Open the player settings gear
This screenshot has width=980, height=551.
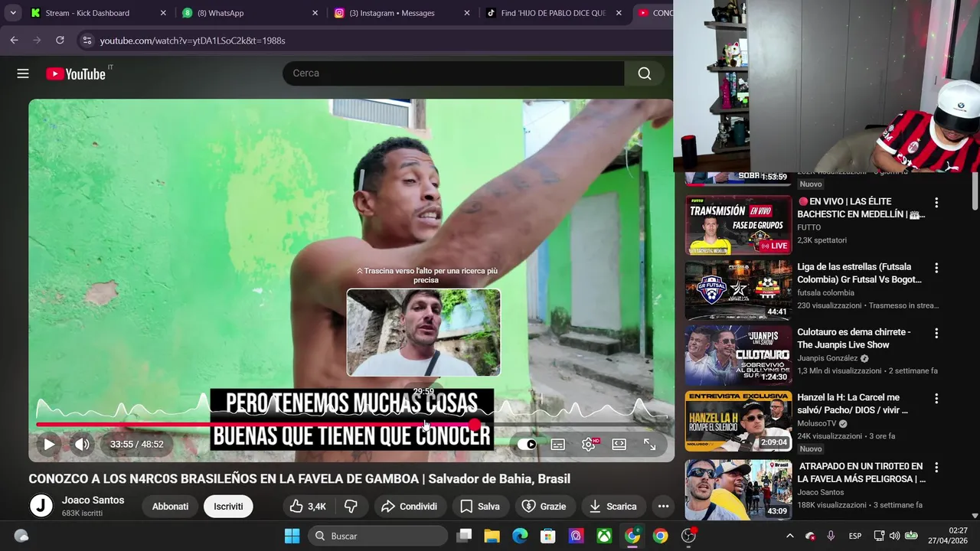coord(589,444)
